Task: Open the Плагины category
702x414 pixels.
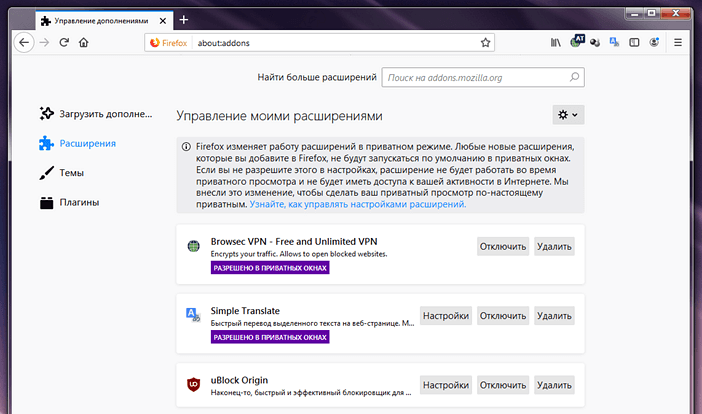Action: (x=69, y=202)
